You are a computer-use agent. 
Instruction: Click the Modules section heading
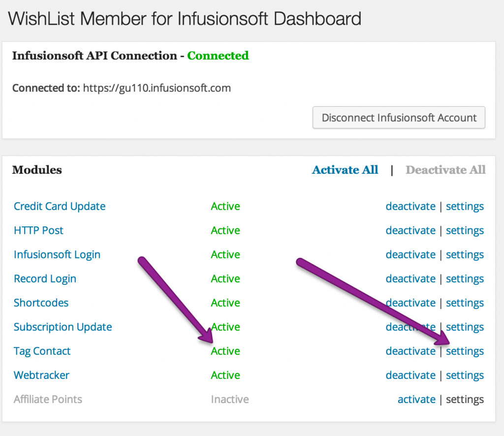(x=37, y=170)
